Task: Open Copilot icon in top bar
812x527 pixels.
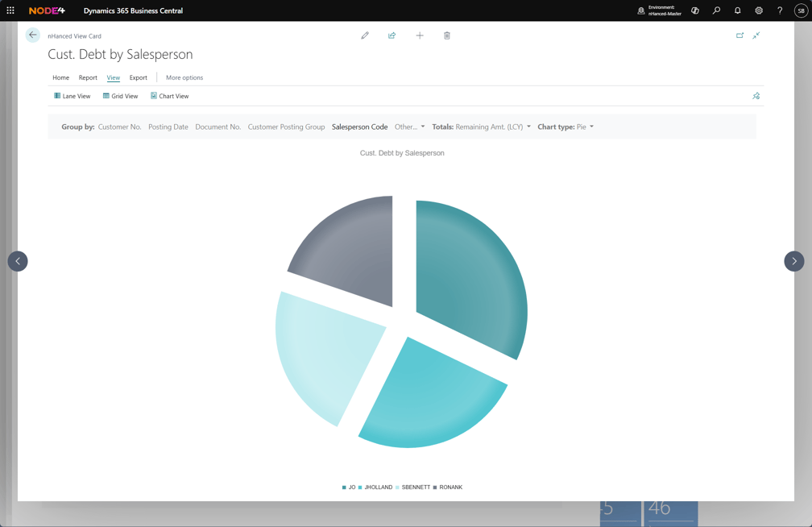Action: pyautogui.click(x=695, y=10)
